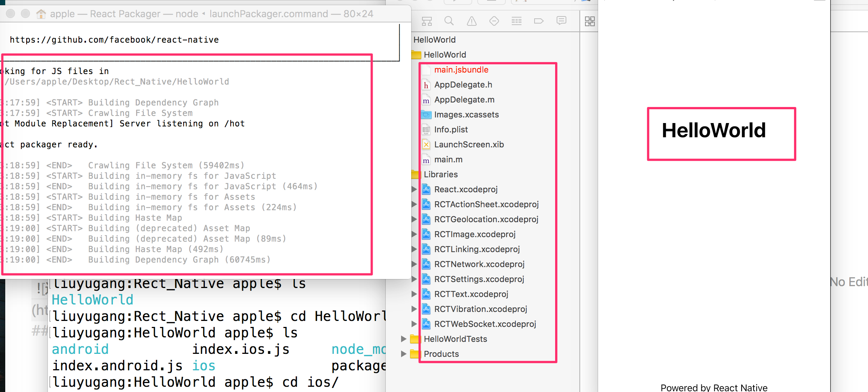Click the RCTText.xcodeproj project icon

[426, 294]
